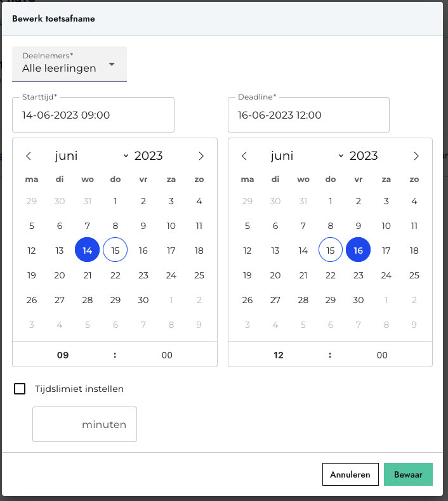Go to next month in Starttijd calendar
448x501 pixels.
[x=201, y=156]
